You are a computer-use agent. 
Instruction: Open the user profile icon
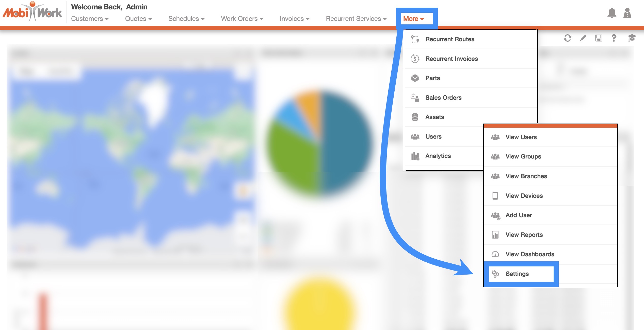click(x=627, y=13)
